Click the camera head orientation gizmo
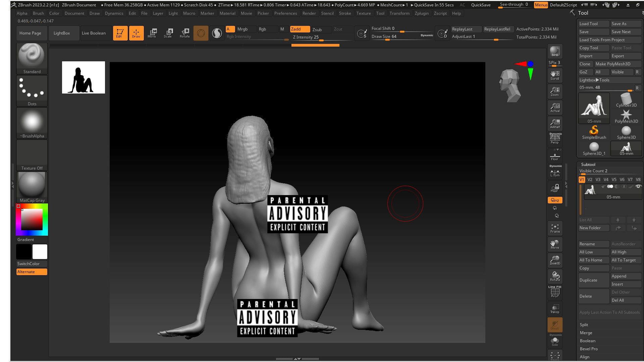Screen dimensions: 644x362 coord(509,85)
